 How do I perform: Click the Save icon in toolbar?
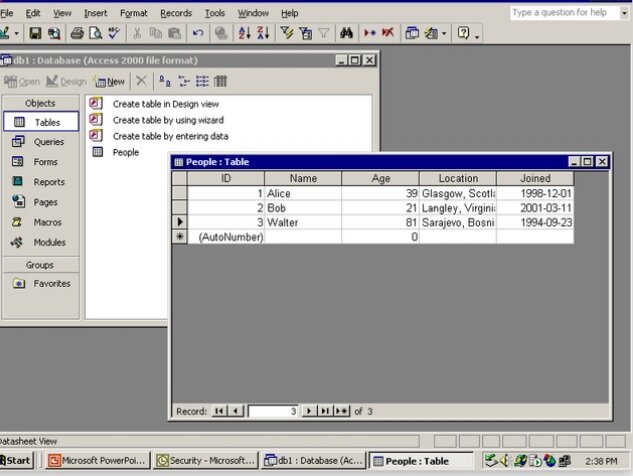[35, 33]
